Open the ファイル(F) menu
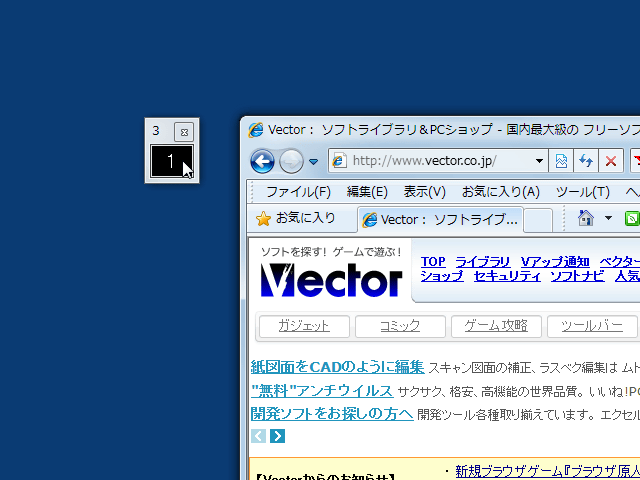The image size is (640, 480). coord(298,192)
